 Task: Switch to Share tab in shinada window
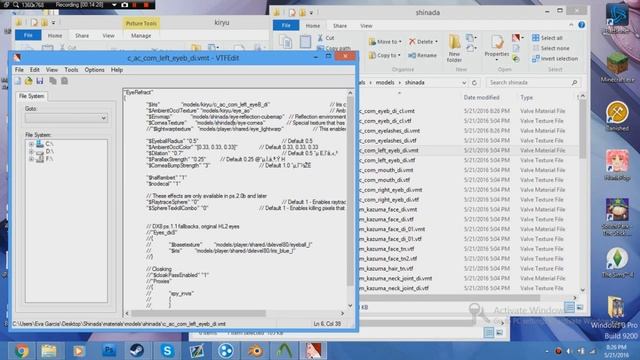coord(340,26)
